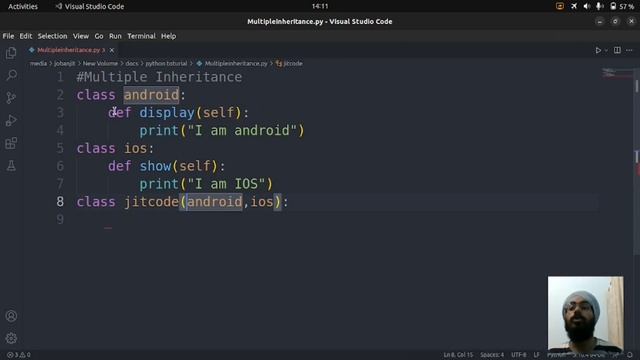640x360 pixels.
Task: Click the microphone tray icon
Action: tap(599, 6)
